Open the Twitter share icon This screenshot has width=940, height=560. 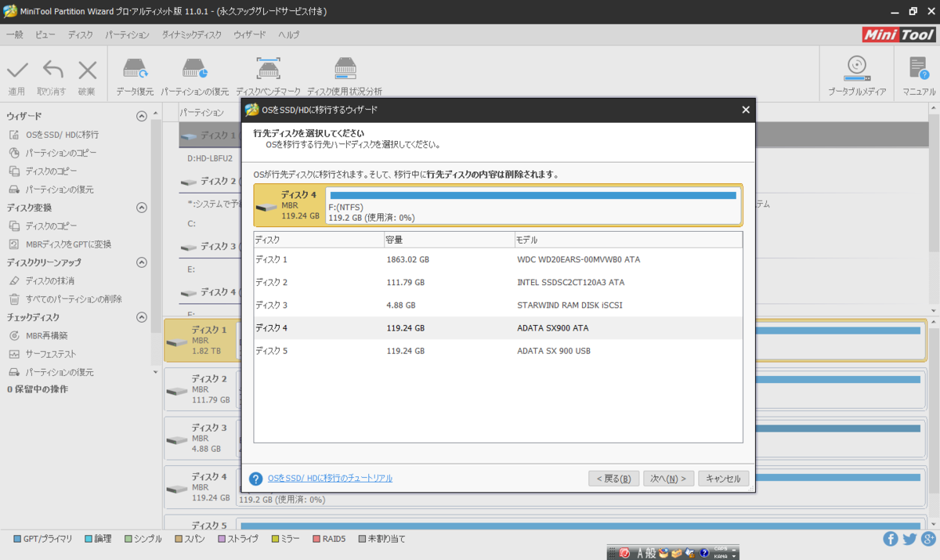click(x=909, y=539)
